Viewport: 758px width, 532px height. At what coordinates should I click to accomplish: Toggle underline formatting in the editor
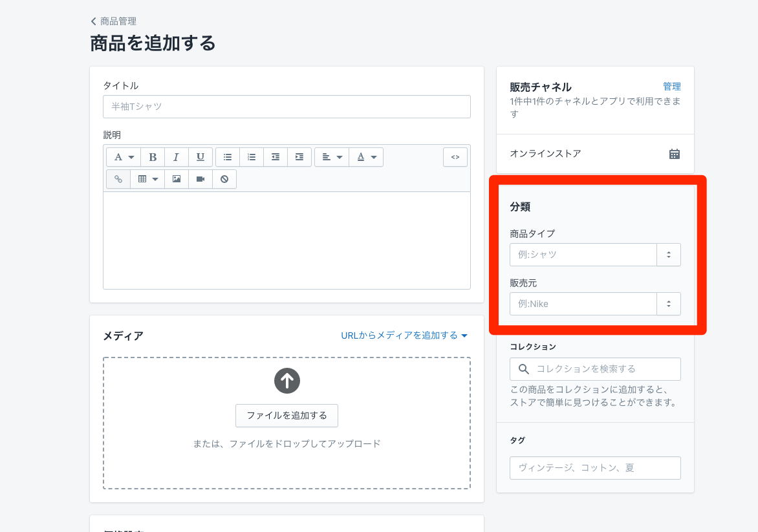pos(200,157)
